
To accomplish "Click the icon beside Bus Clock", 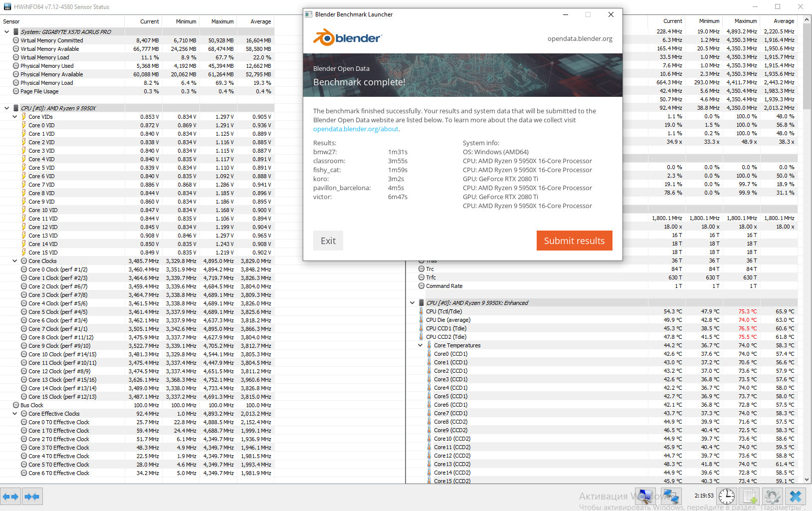I will 16,405.
